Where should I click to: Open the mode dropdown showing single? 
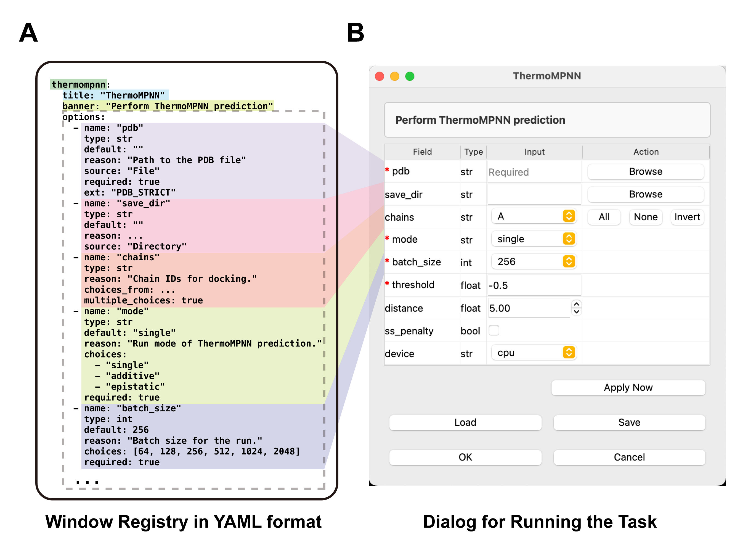point(534,239)
